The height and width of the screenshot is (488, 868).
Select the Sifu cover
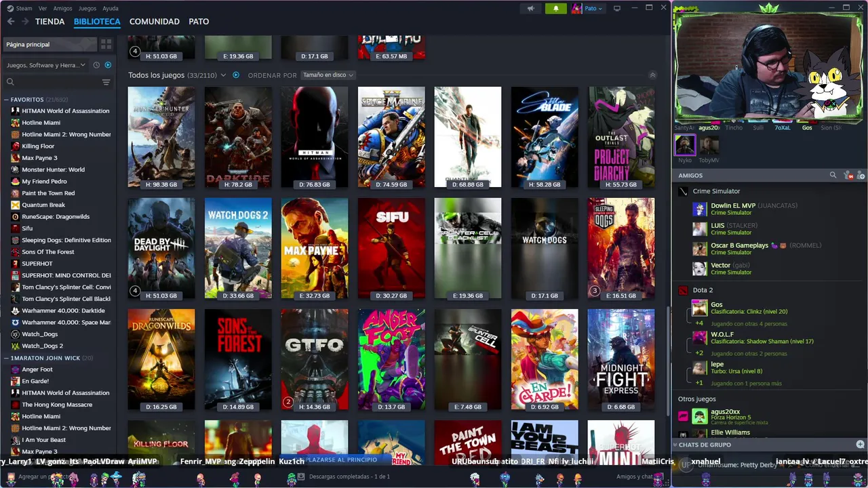click(391, 248)
